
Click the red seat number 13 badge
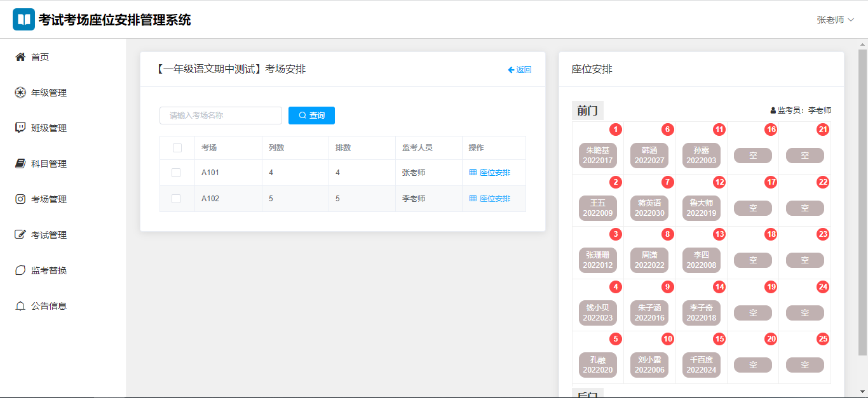click(719, 234)
